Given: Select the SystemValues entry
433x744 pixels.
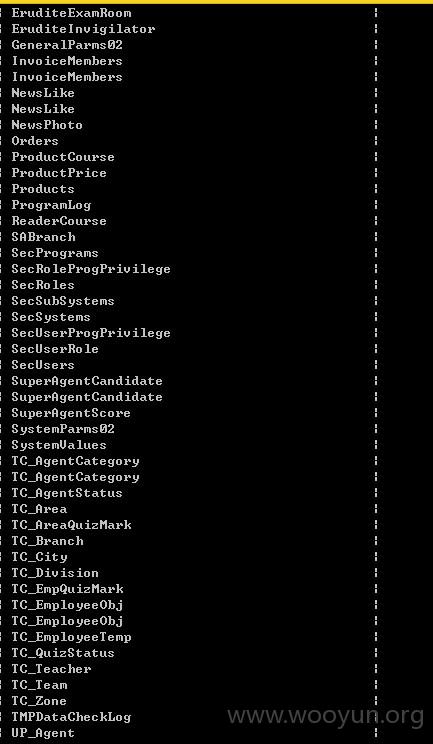Looking at the screenshot, I should pyautogui.click(x=59, y=446).
